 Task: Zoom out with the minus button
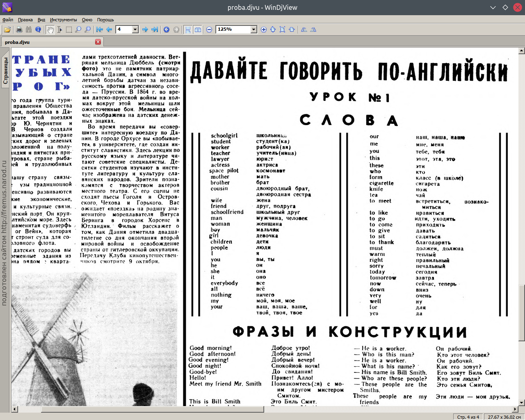[209, 30]
